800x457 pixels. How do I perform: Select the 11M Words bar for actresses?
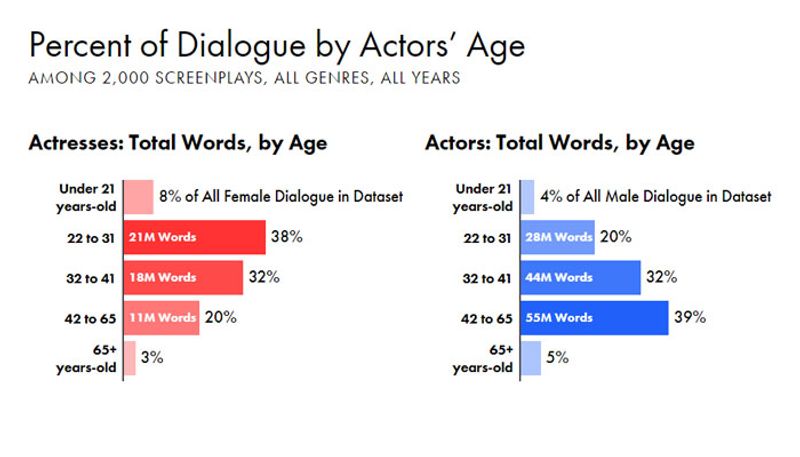tap(161, 318)
